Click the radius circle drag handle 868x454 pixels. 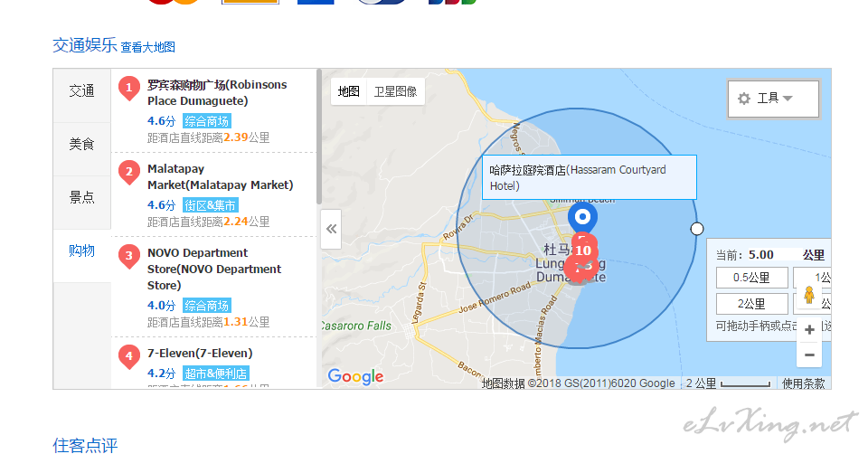[697, 229]
